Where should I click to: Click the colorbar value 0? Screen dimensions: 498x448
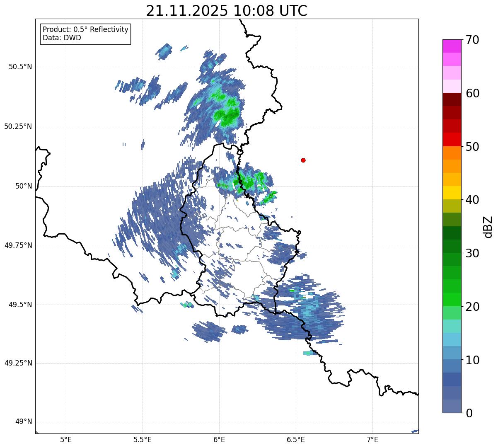469,413
